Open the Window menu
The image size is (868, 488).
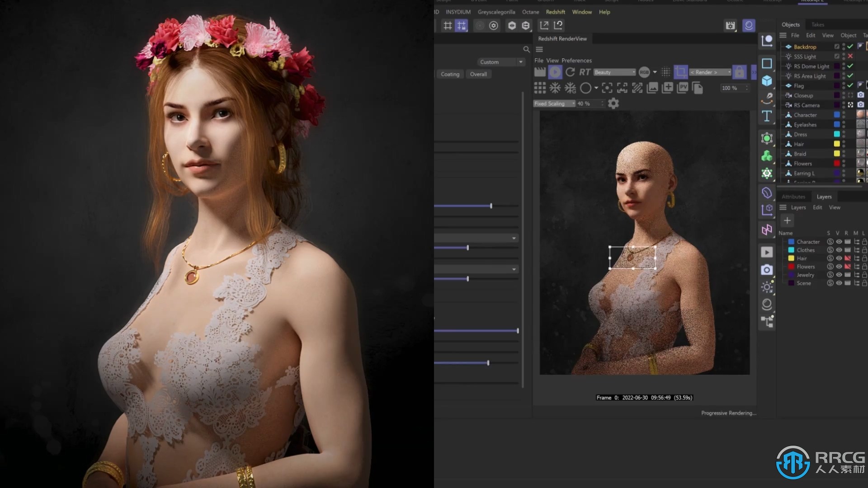(x=582, y=12)
